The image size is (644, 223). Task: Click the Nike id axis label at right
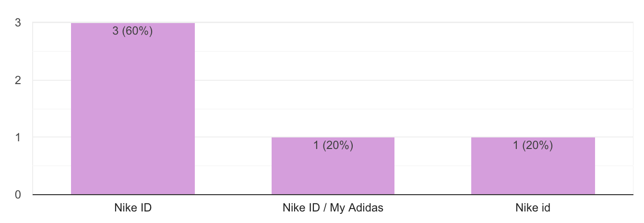(x=533, y=208)
